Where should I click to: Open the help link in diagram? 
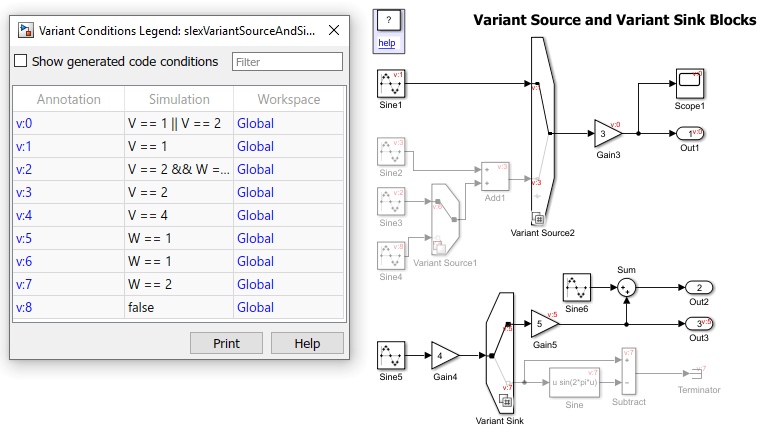pos(387,43)
